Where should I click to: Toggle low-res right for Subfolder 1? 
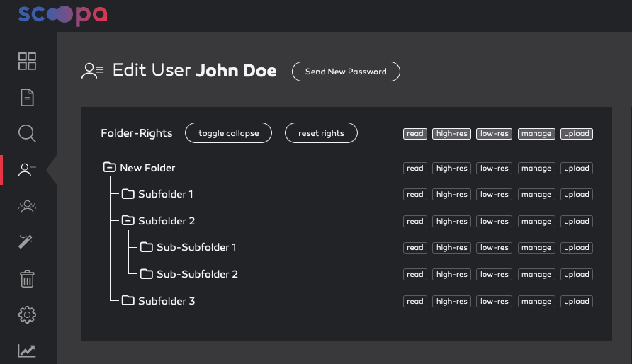(494, 195)
